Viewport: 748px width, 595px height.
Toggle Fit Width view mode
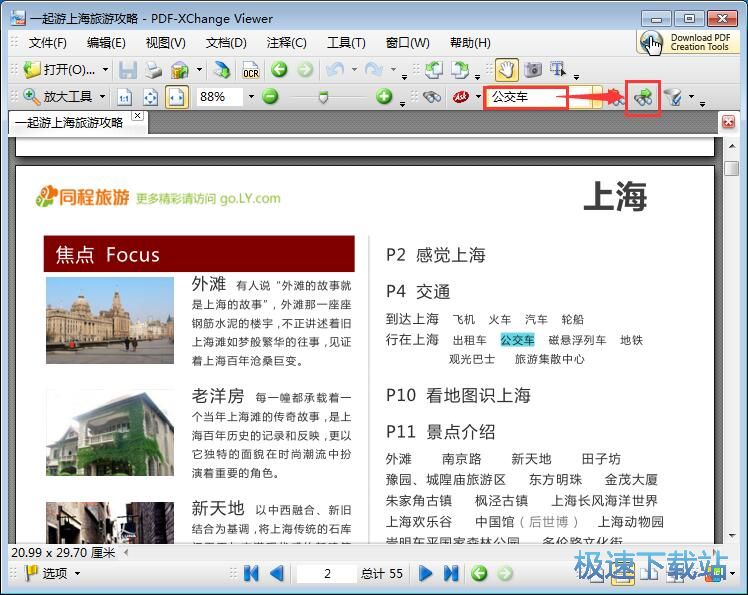tap(176, 97)
